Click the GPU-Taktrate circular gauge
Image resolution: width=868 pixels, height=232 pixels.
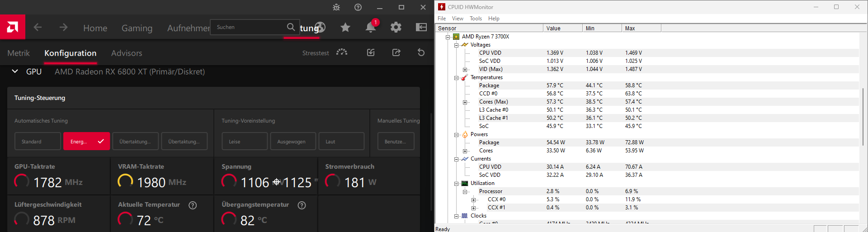coord(22,181)
